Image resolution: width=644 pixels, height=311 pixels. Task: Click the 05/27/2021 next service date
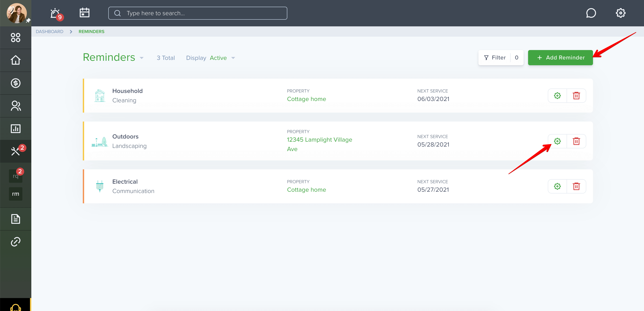433,190
